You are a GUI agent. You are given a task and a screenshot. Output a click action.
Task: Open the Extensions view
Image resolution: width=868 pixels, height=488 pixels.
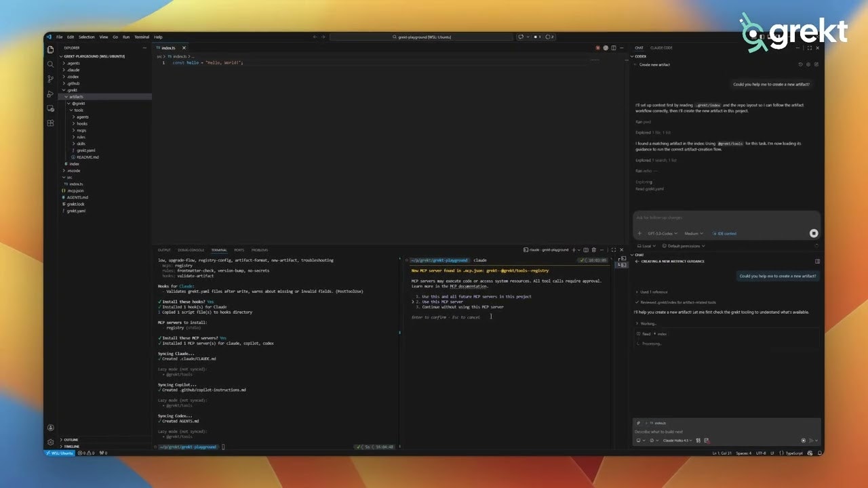point(51,123)
